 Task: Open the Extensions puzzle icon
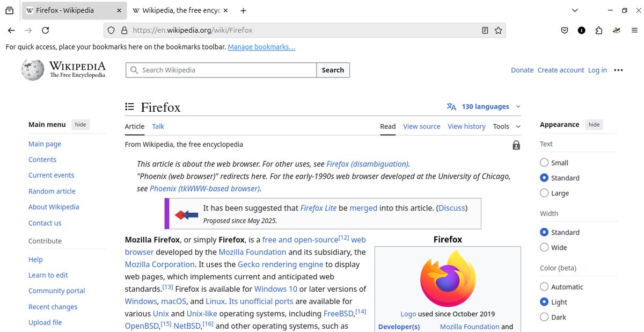pyautogui.click(x=599, y=31)
